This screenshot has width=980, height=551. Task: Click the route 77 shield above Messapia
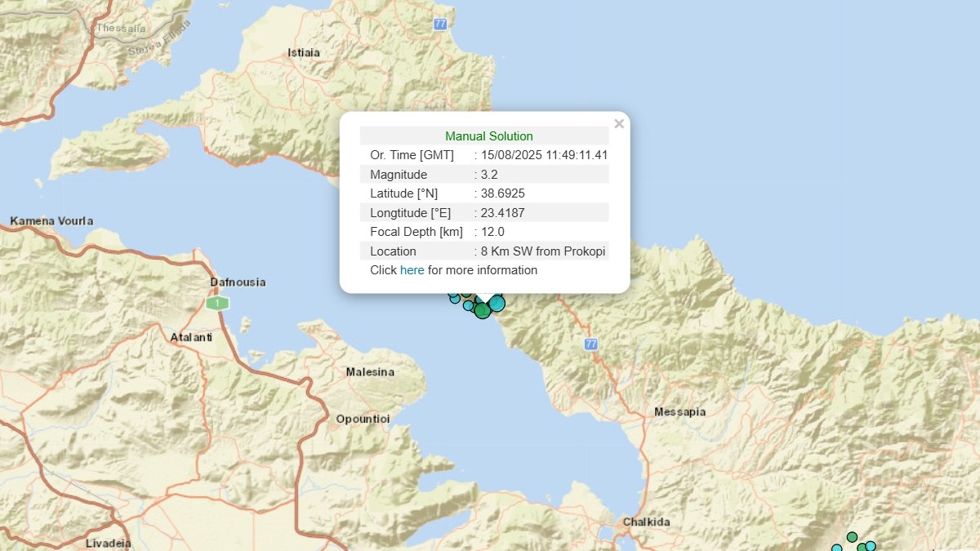[590, 344]
